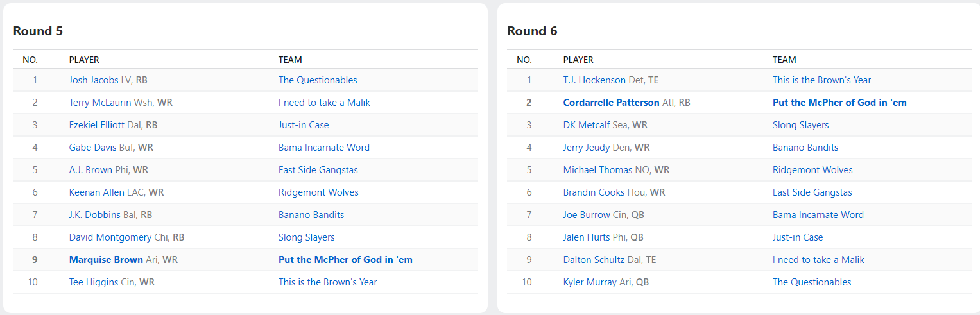Viewport: 980px width, 315px height.
Task: Click I need to take a Malik Round 6
Action: 818,260
